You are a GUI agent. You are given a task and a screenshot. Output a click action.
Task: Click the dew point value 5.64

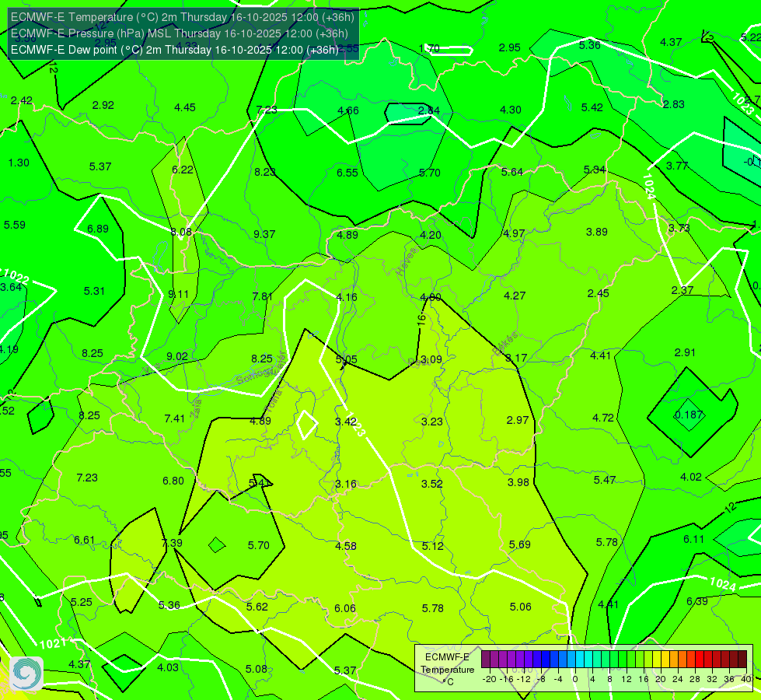(512, 171)
